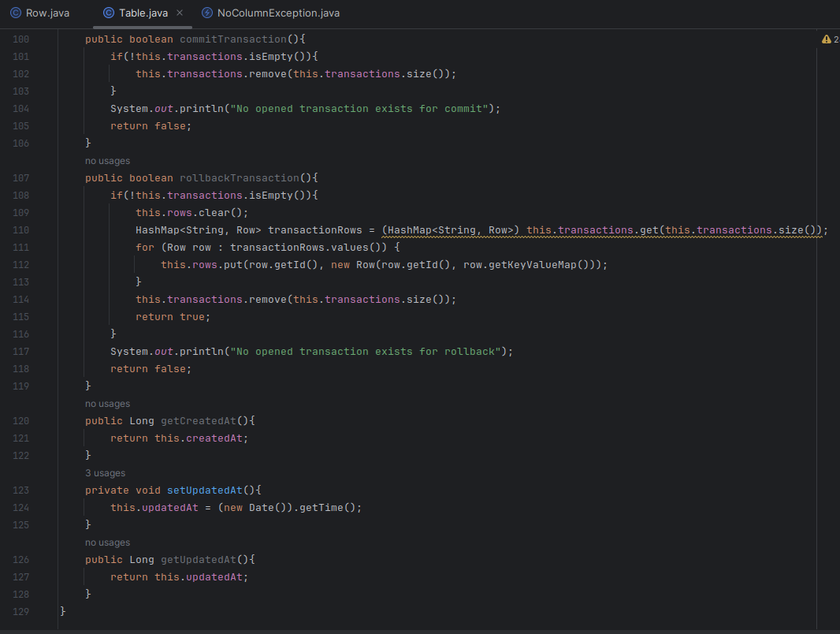
Task: Click '3 usages' hint above setUpdatedAt
Action: click(x=105, y=473)
